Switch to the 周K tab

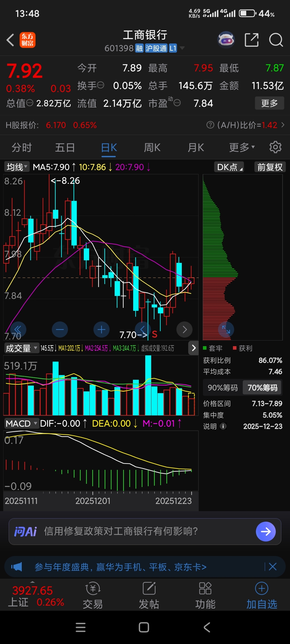click(x=152, y=147)
